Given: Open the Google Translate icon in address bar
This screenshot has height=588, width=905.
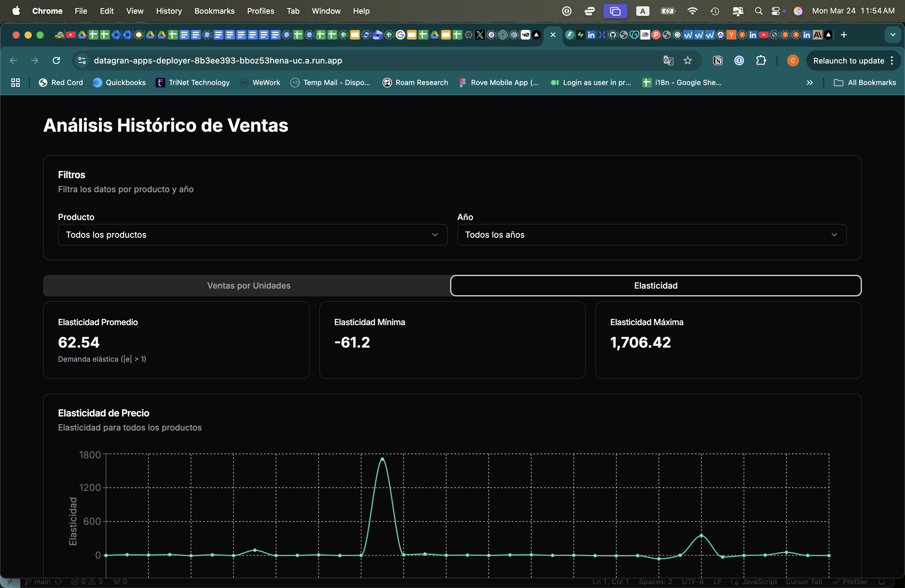Looking at the screenshot, I should coord(668,60).
